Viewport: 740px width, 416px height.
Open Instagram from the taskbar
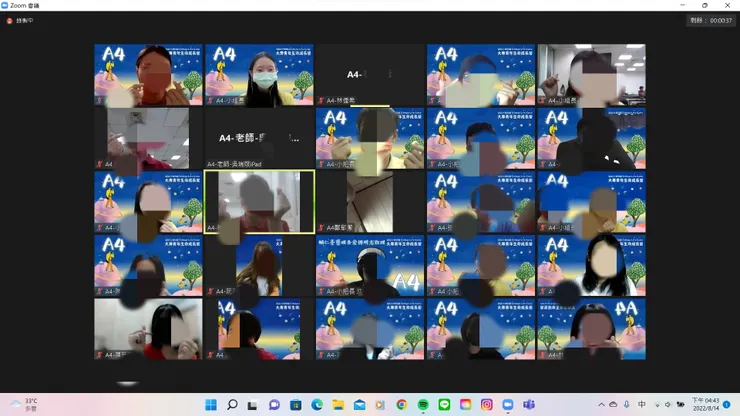pos(487,405)
